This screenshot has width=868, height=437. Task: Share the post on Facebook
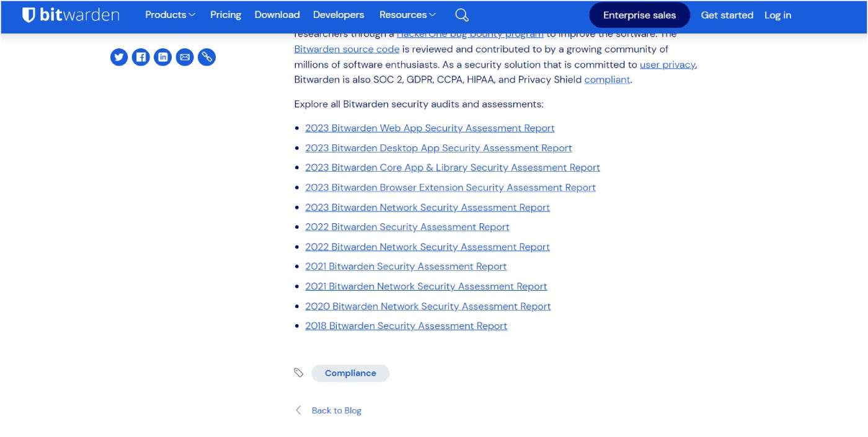click(x=141, y=57)
